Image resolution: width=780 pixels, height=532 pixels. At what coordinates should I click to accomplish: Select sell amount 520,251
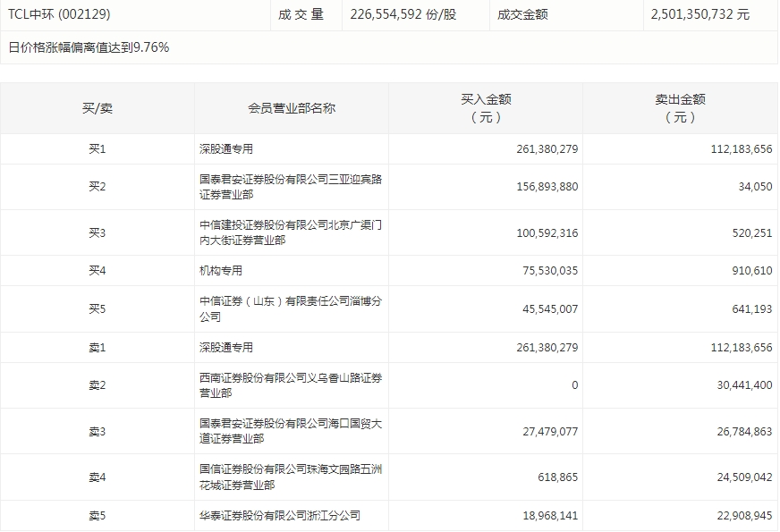click(x=752, y=232)
